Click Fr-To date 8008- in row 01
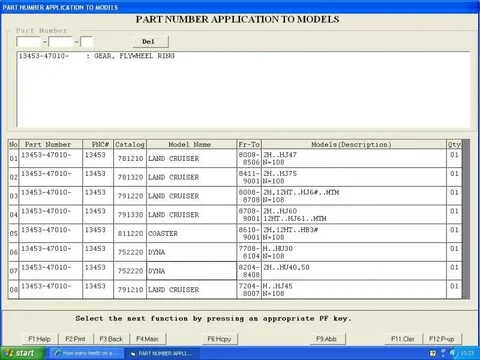Screen dimensions: 480x360 [x=249, y=155]
